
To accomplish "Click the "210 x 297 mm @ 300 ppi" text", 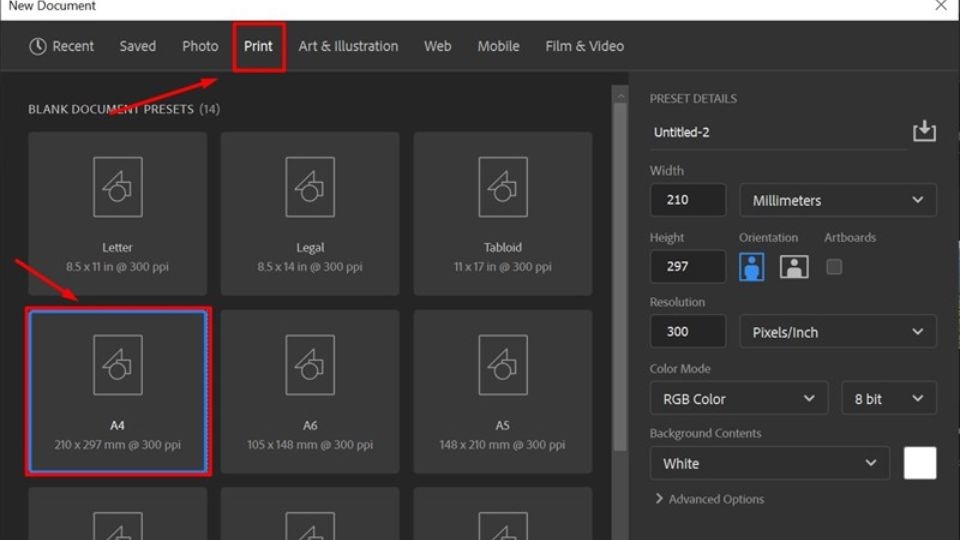I will [x=118, y=444].
